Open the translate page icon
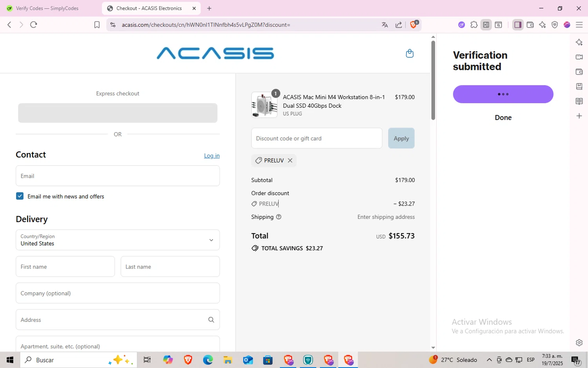588x368 pixels. point(385,25)
